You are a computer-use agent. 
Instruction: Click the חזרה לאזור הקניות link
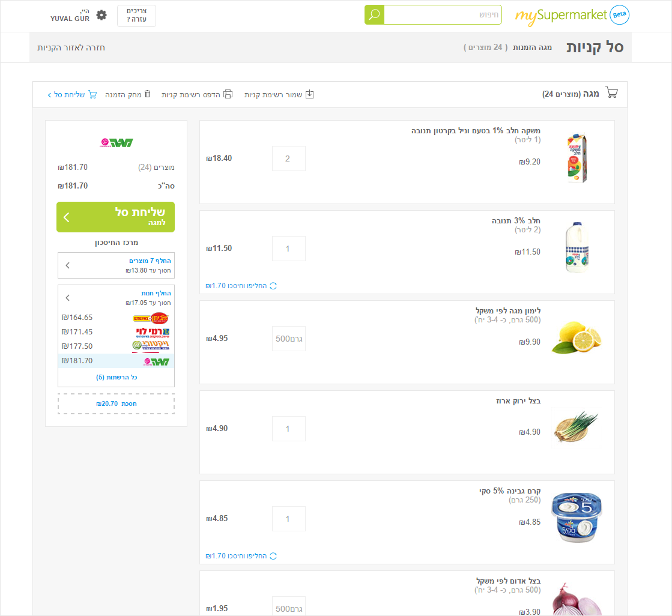tap(71, 47)
